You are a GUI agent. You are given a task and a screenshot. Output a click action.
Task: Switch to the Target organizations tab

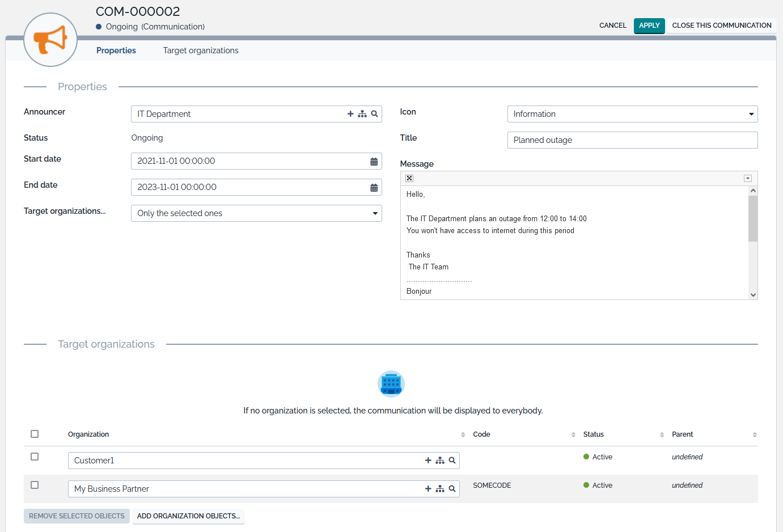coord(201,50)
